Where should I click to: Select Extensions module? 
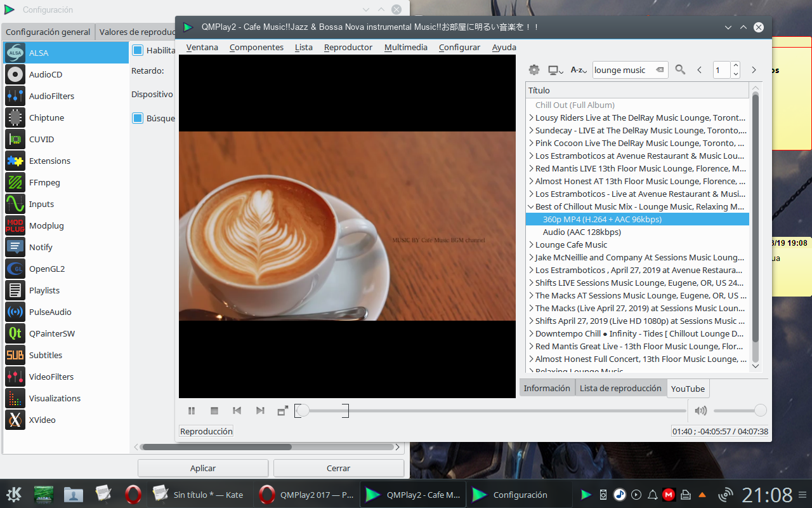[x=66, y=161]
